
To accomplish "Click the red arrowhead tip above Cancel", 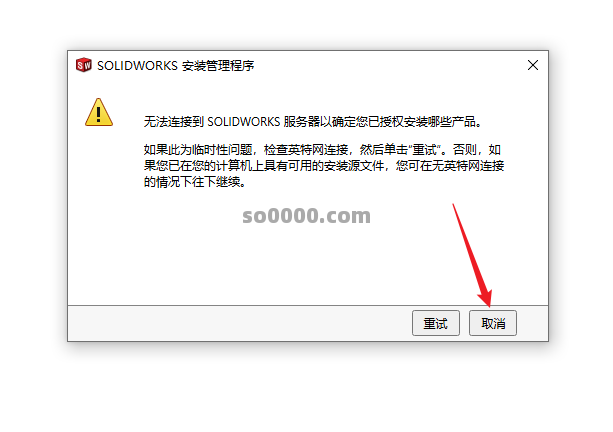I will coord(486,299).
